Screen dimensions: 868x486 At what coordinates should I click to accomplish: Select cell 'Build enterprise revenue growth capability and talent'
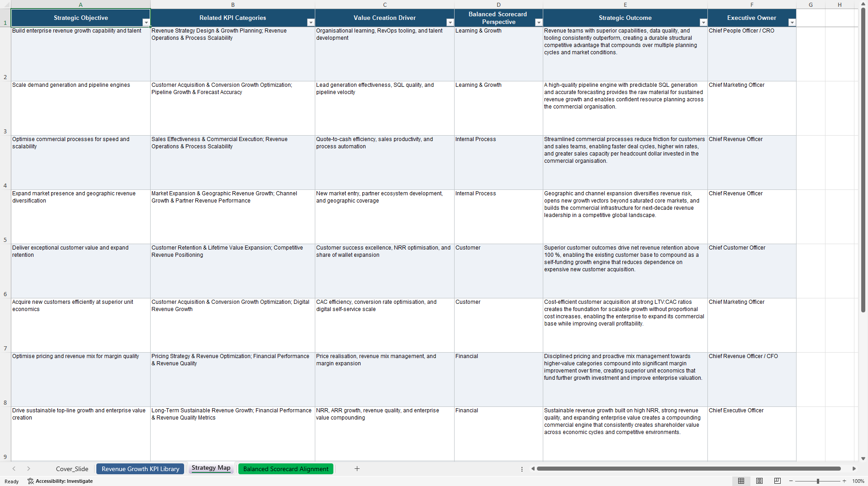tap(81, 54)
